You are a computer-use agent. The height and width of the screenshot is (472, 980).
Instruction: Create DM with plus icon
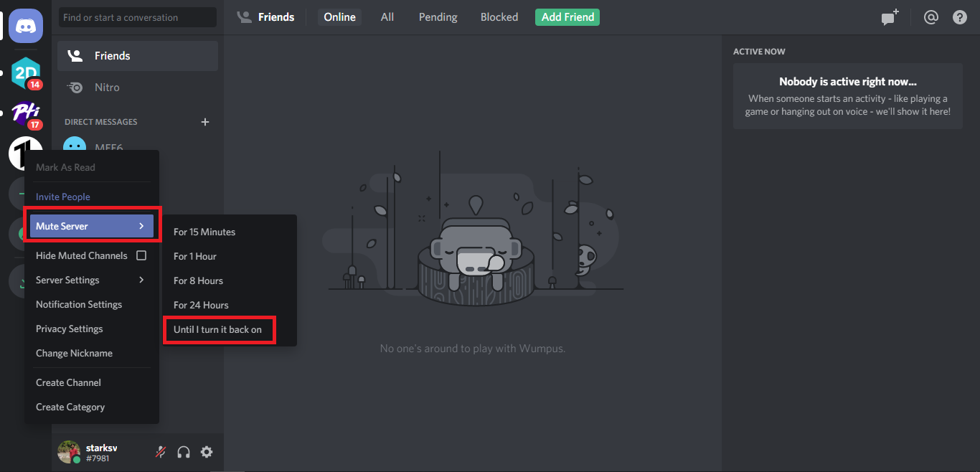tap(205, 122)
